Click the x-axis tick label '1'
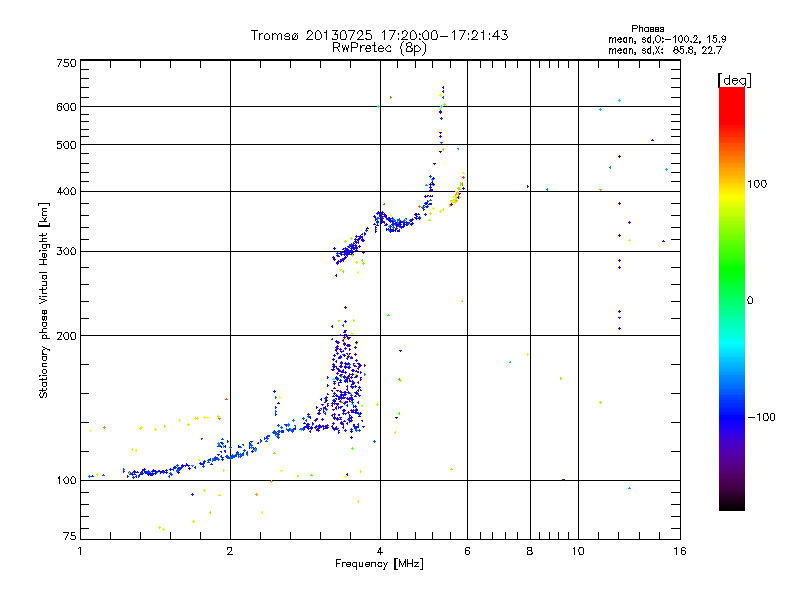The width and height of the screenshot is (800, 600). click(x=80, y=551)
